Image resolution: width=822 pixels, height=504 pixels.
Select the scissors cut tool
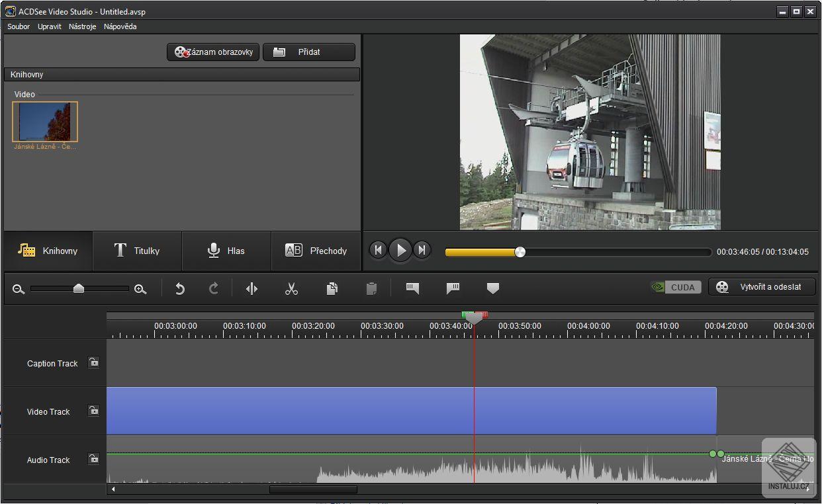291,288
